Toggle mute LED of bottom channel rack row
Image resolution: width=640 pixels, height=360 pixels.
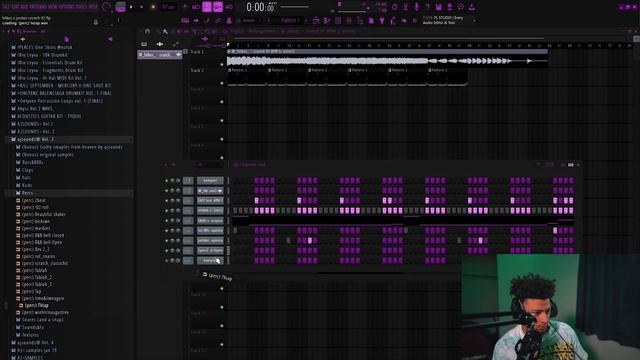pyautogui.click(x=167, y=260)
